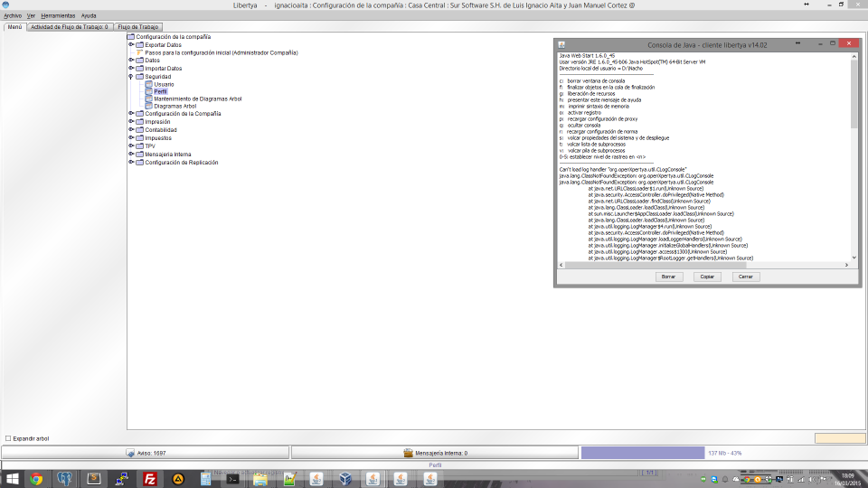Image resolution: width=868 pixels, height=488 pixels.
Task: Click the Aviso notification icon
Action: pos(130,453)
